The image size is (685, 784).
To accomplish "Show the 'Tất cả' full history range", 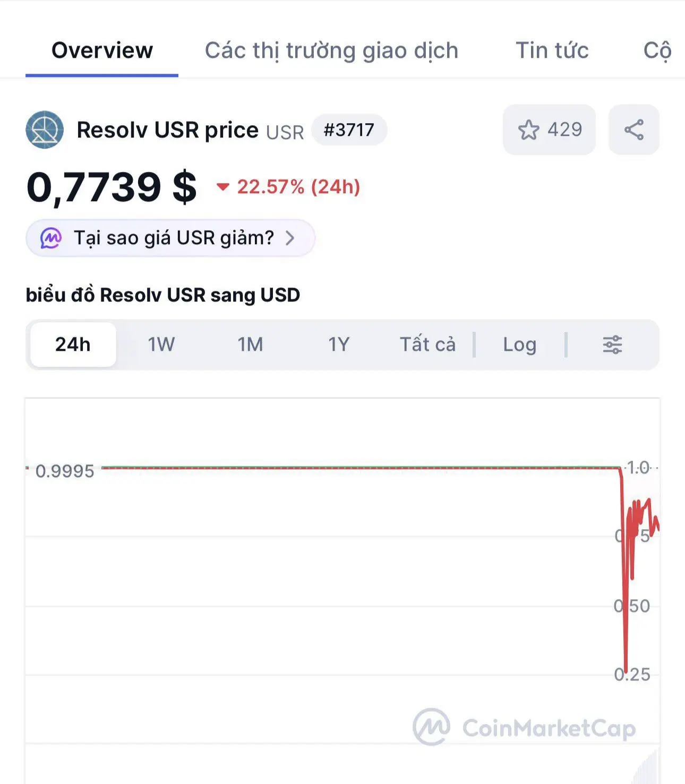I will pyautogui.click(x=427, y=344).
